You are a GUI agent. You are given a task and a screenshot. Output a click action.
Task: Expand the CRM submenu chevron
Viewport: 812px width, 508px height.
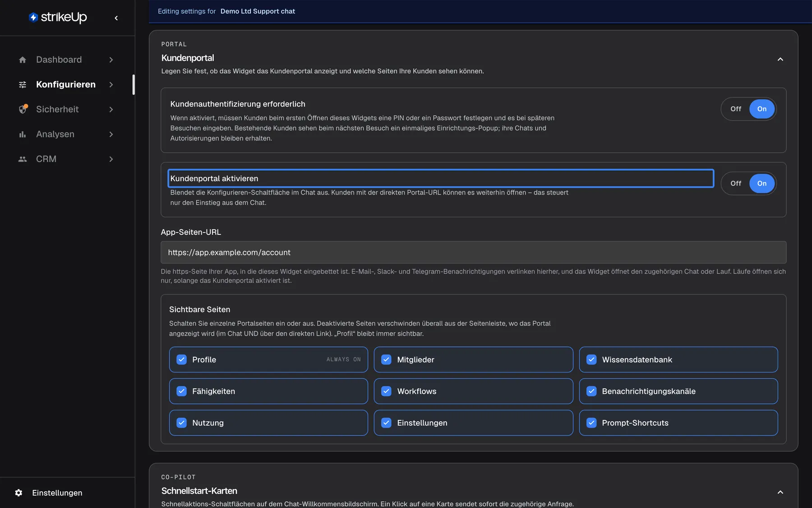[111, 159]
